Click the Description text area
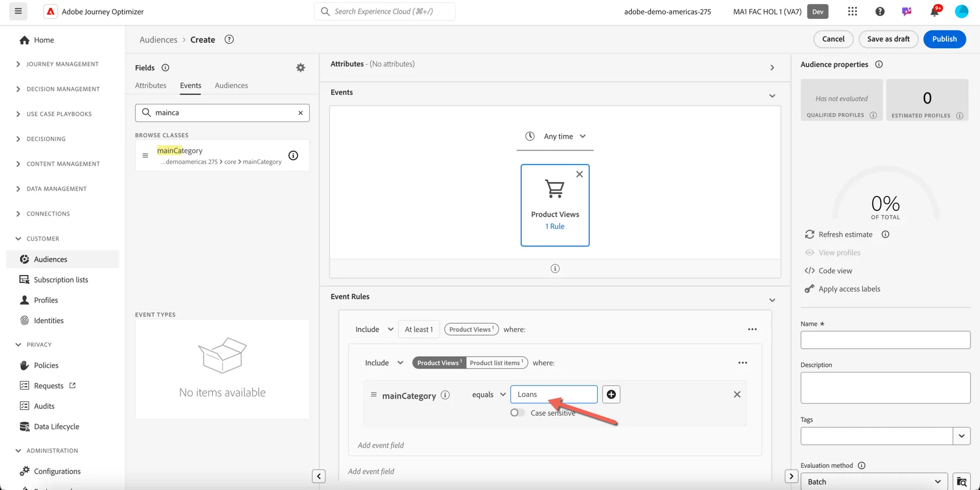This screenshot has height=490, width=980. pyautogui.click(x=885, y=388)
